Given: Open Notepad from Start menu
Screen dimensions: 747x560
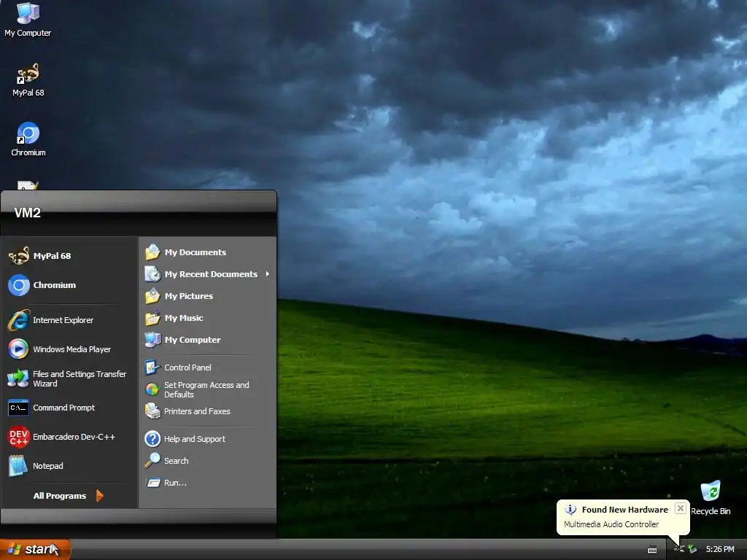Looking at the screenshot, I should [x=69, y=466].
